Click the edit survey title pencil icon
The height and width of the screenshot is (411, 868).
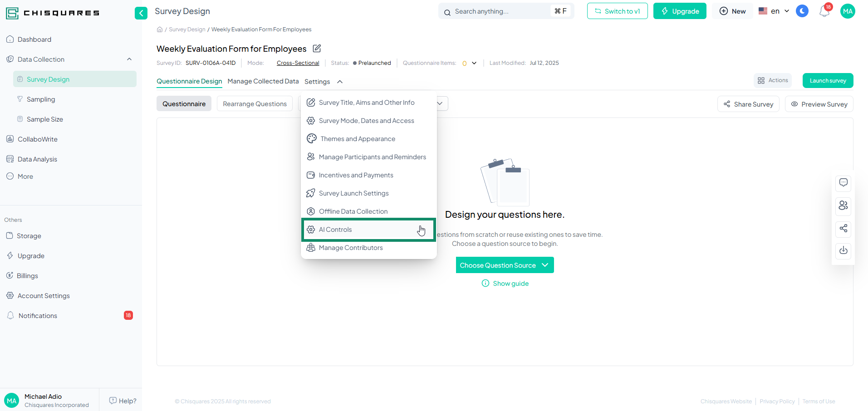(x=317, y=49)
